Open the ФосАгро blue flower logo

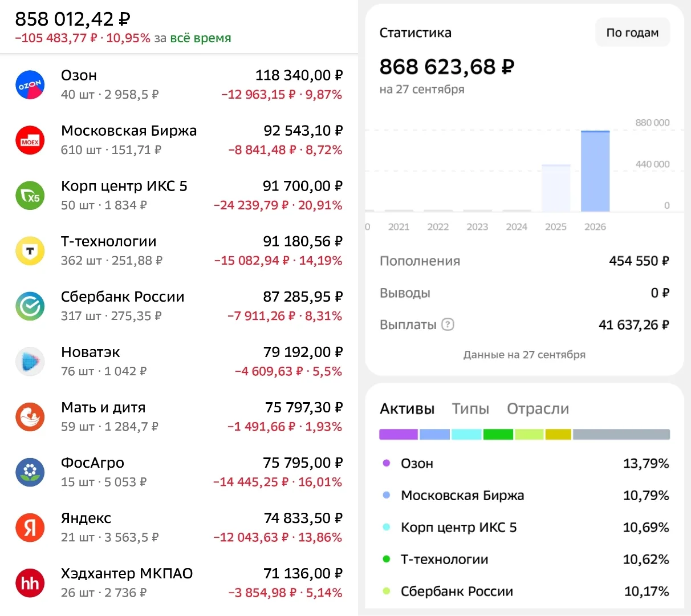[30, 472]
